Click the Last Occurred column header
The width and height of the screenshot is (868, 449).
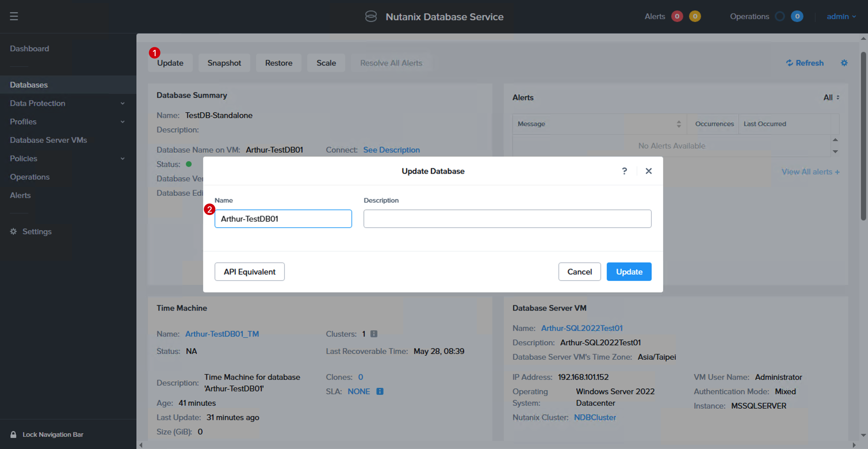764,124
